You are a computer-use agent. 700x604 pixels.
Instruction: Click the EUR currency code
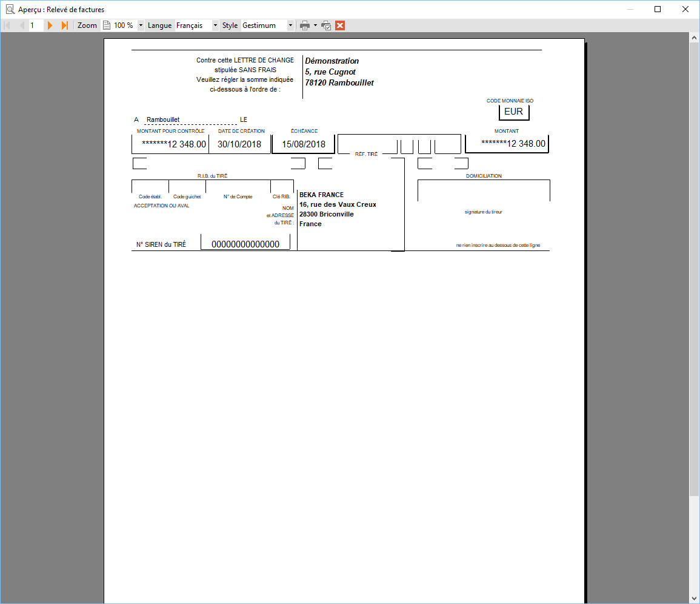513,112
